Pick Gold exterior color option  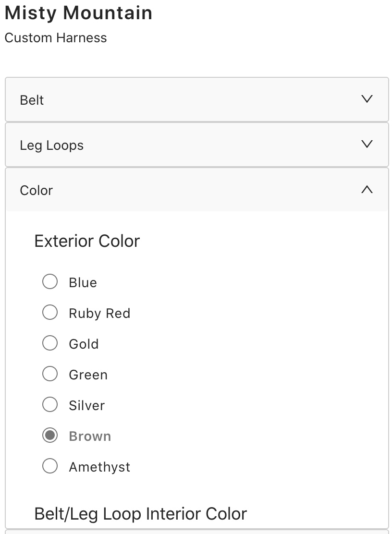point(50,343)
